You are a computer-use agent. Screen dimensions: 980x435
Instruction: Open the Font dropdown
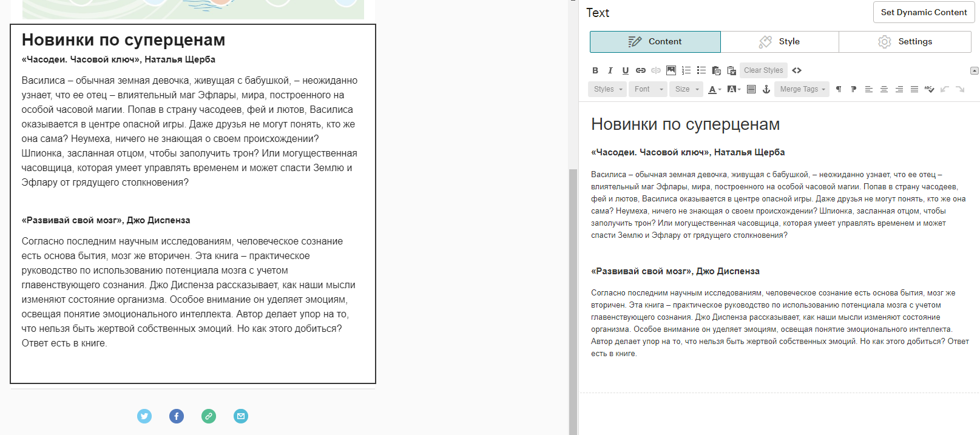click(648, 89)
